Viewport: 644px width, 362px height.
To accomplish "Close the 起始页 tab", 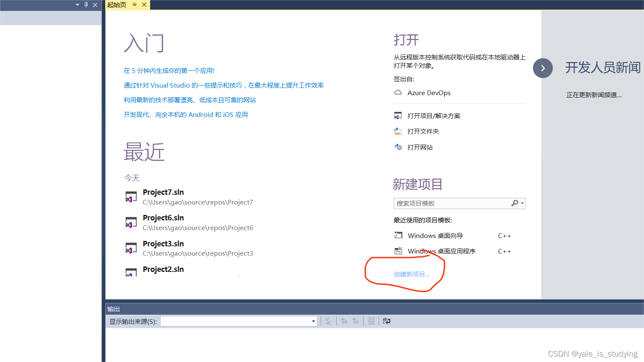I will point(144,5).
